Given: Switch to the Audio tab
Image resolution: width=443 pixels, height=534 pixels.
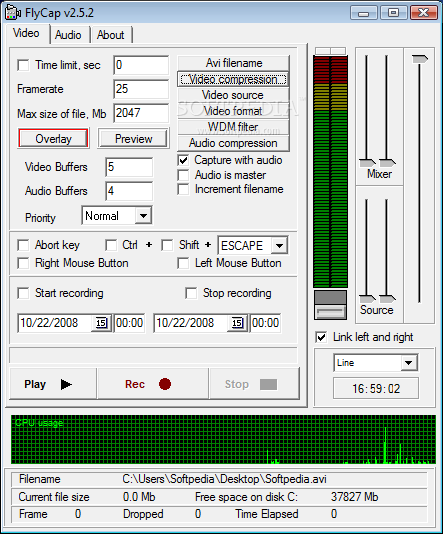Looking at the screenshot, I should 68,35.
